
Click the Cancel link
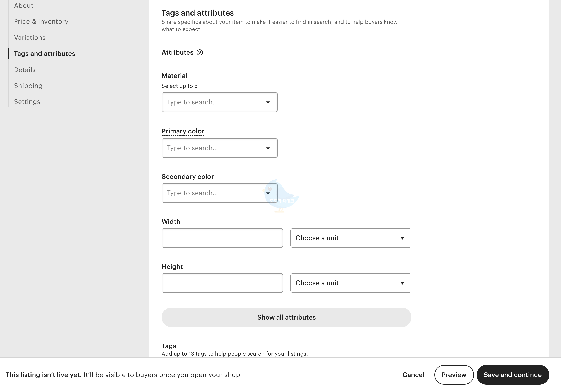tap(413, 375)
